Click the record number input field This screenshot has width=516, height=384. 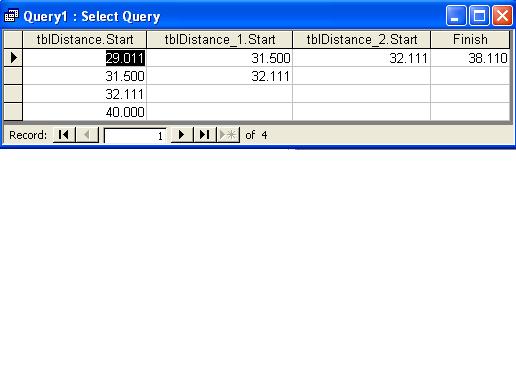click(135, 135)
